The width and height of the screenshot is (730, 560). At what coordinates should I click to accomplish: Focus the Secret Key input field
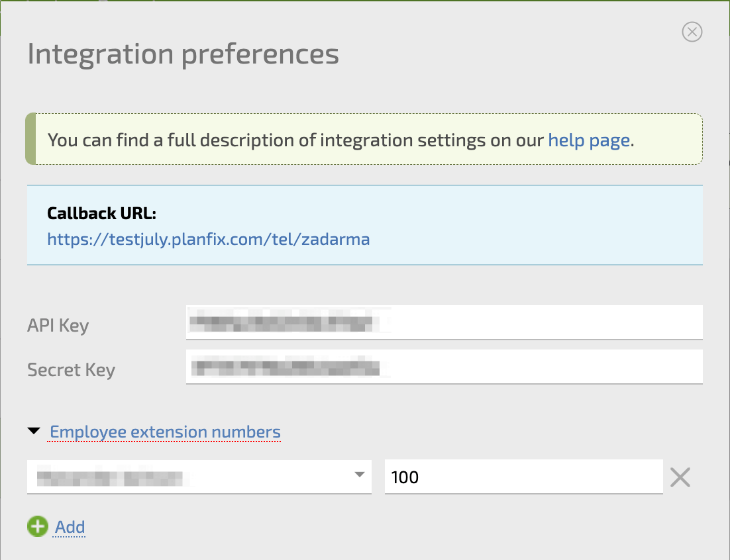(x=444, y=367)
